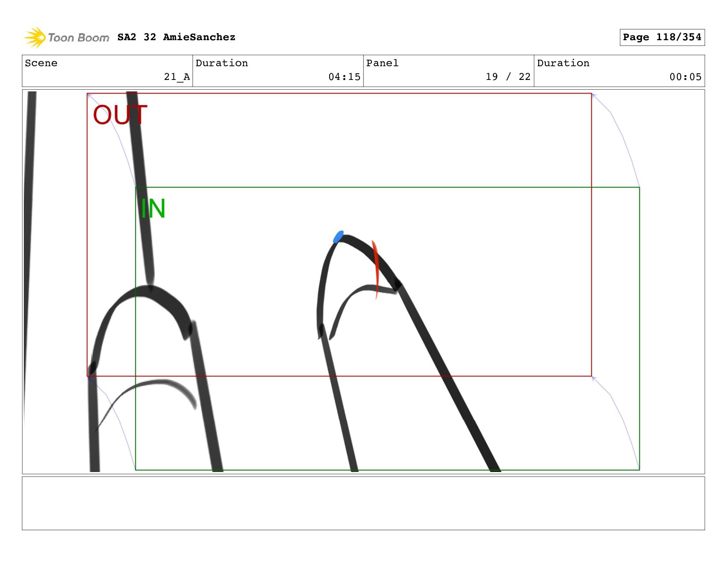This screenshot has width=728, height=563.
Task: Select the panel duration value '00:05'
Action: pos(686,77)
